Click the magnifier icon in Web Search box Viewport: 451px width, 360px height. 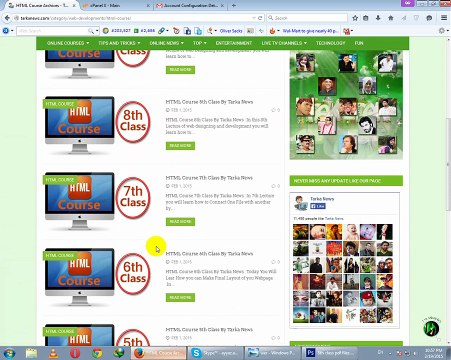coord(90,31)
